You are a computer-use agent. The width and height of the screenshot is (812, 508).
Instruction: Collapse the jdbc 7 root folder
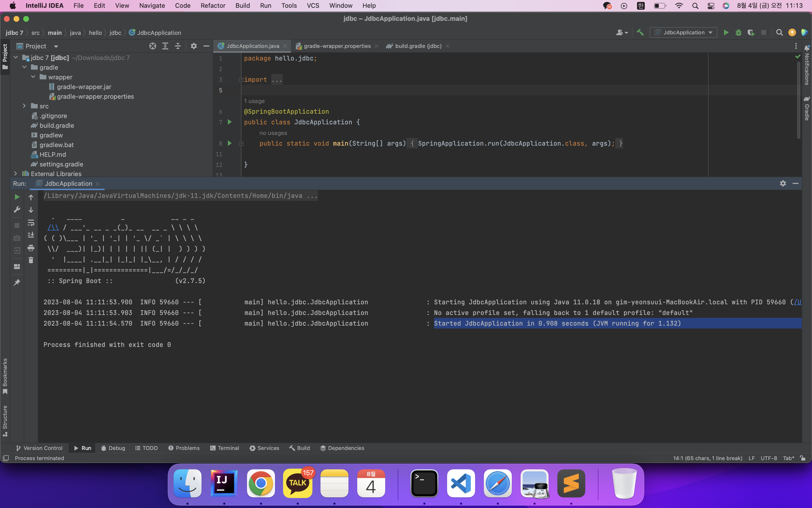pyautogui.click(x=15, y=58)
